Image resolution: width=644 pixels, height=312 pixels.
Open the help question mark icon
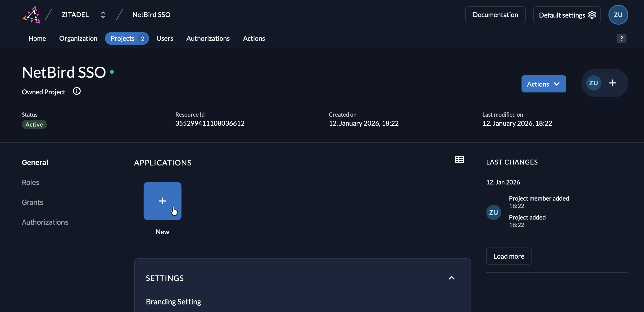(622, 38)
